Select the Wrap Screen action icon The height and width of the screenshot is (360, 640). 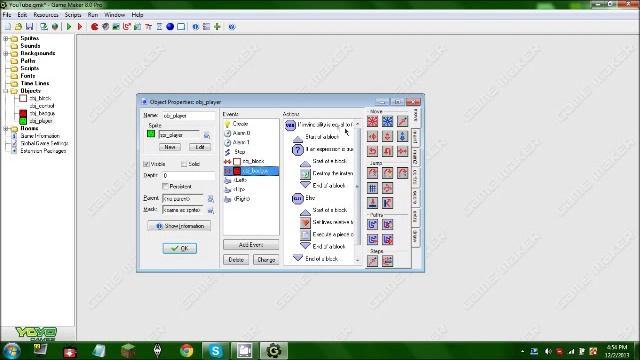(387, 188)
